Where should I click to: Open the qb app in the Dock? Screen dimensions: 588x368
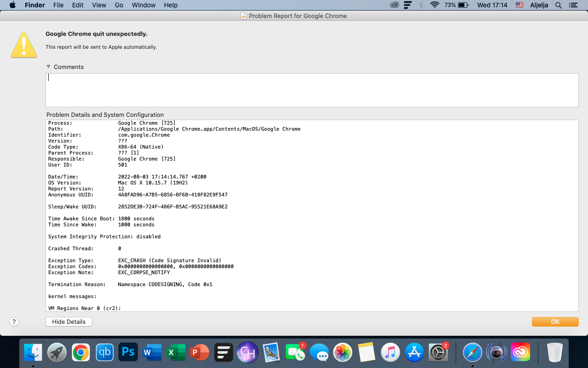pyautogui.click(x=105, y=353)
